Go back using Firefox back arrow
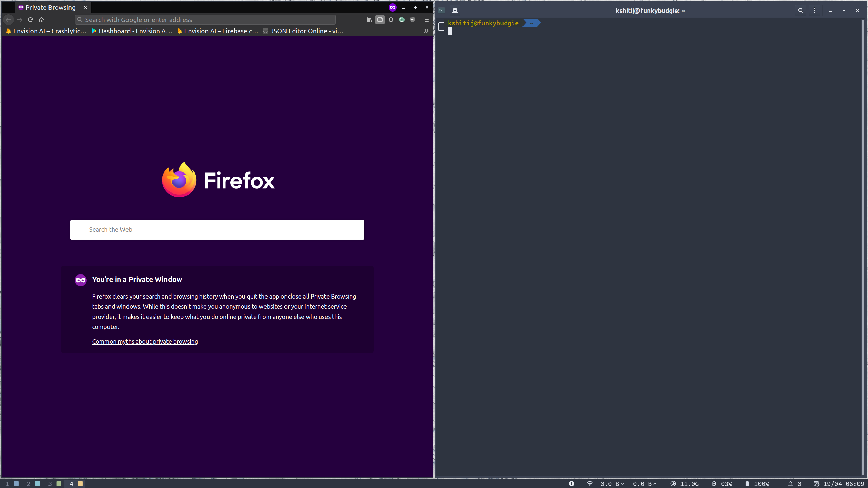This screenshot has width=868, height=488. [8, 20]
